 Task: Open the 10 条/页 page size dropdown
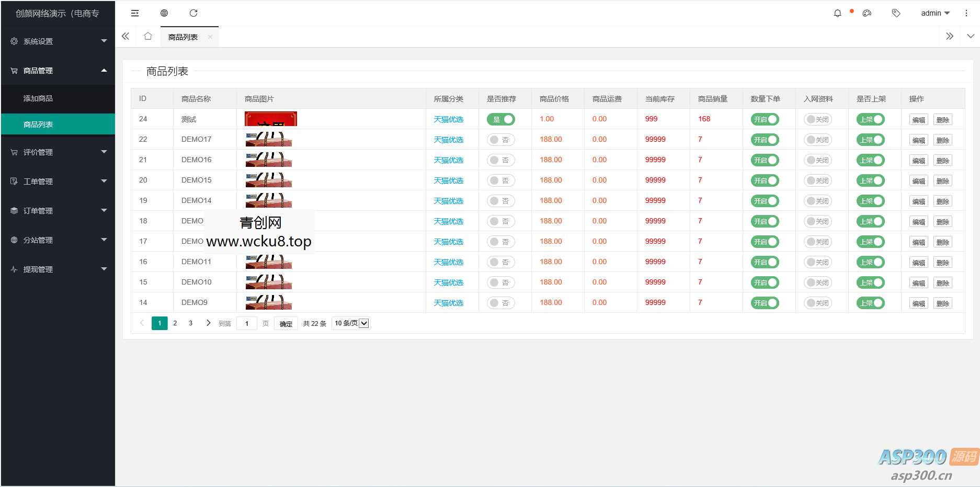(x=351, y=323)
